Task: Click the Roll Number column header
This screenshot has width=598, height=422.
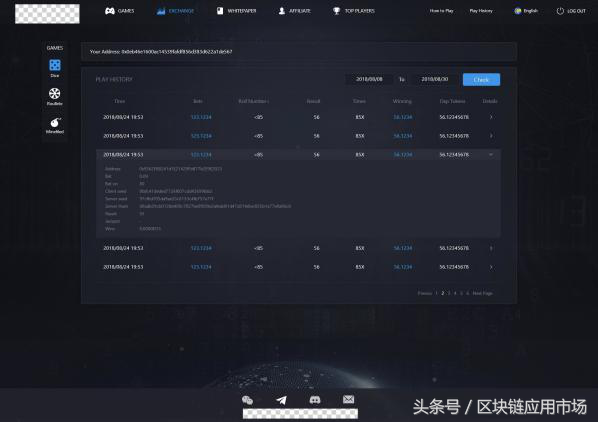Action: [254, 101]
